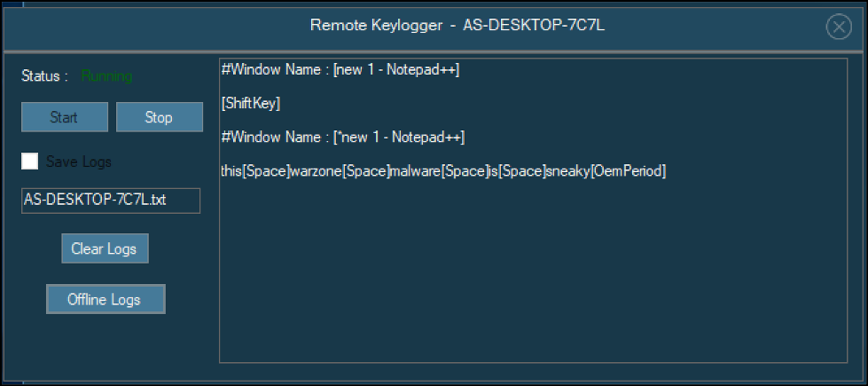Image resolution: width=868 pixels, height=386 pixels.
Task: Click the word this starting the keystroke line
Action: point(231,171)
